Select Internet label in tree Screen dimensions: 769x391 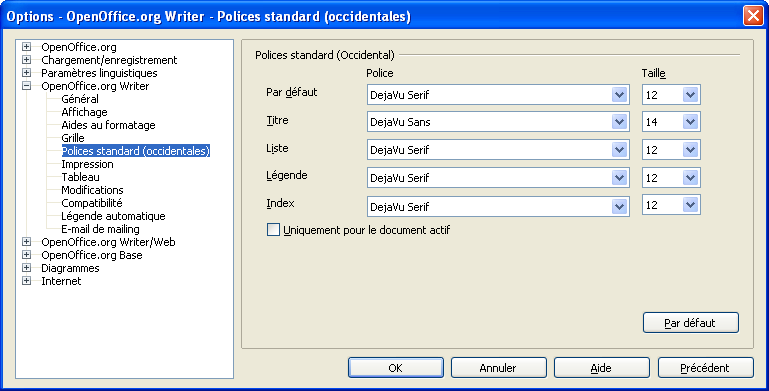tap(61, 281)
